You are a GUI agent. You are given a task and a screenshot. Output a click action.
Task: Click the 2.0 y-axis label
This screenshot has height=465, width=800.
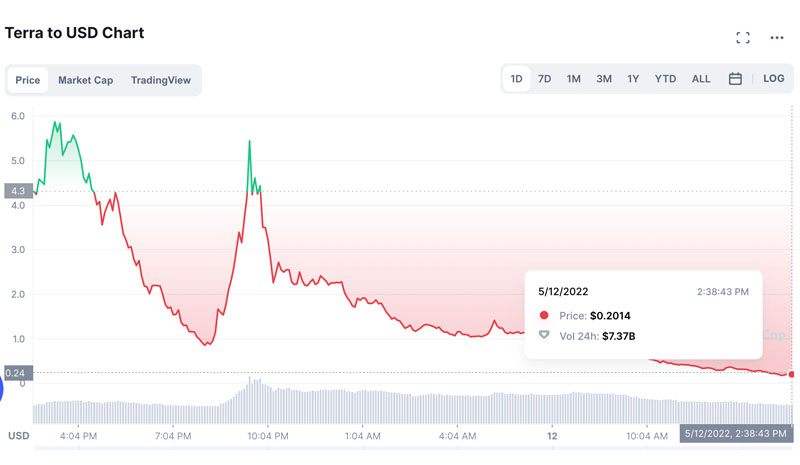(x=18, y=295)
